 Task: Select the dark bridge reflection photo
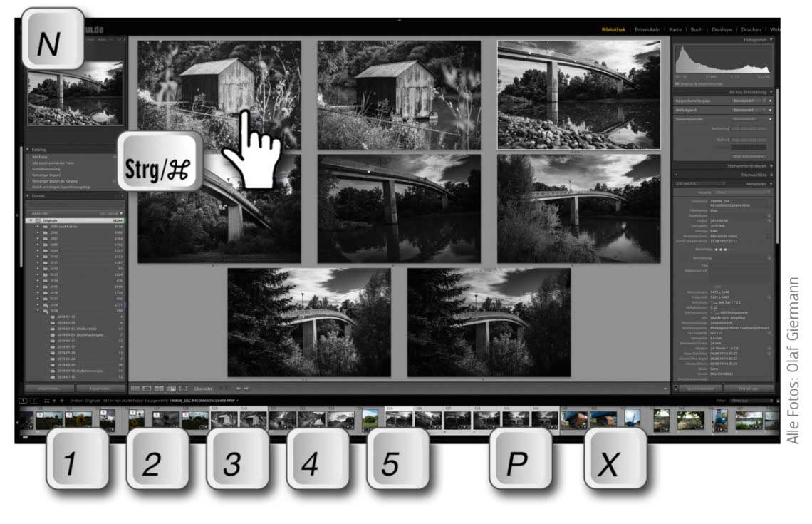tap(399, 208)
